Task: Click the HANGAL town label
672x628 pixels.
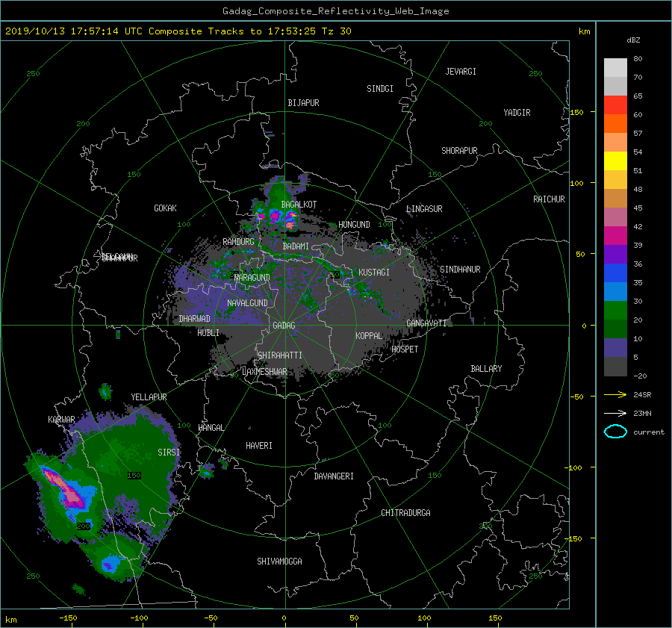Action: pos(211,428)
